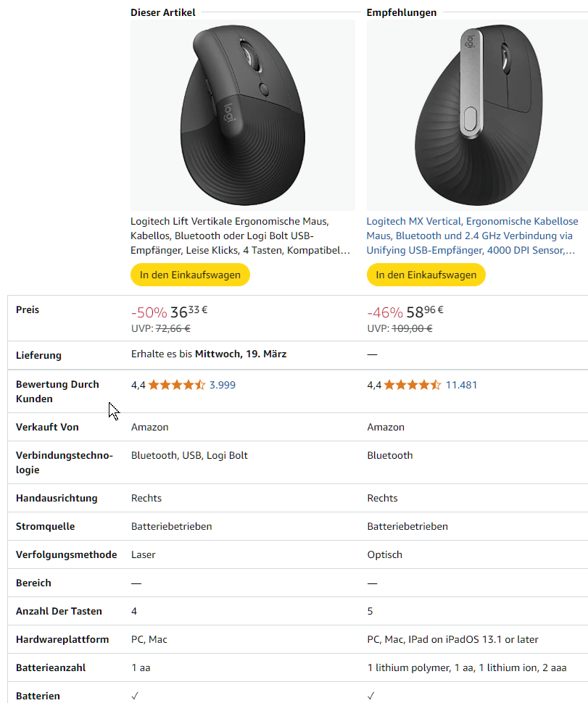
Task: Click the 'Bewertung Durch Kunden' row label
Action: tap(57, 391)
